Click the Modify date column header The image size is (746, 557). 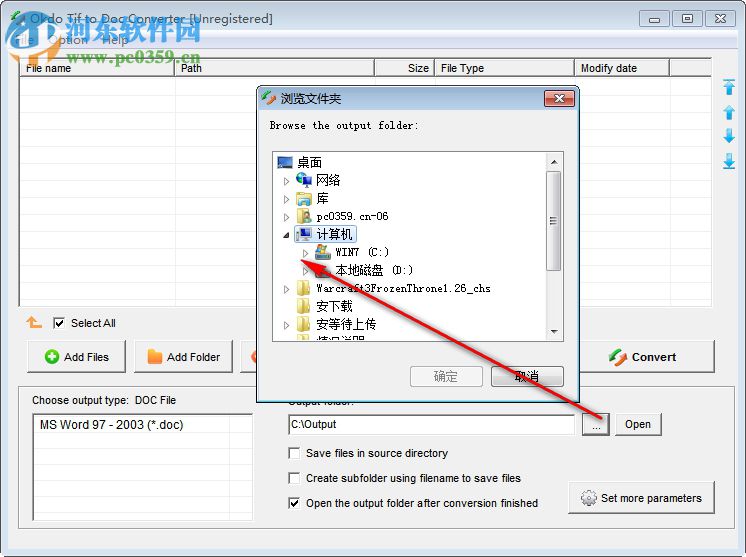622,68
